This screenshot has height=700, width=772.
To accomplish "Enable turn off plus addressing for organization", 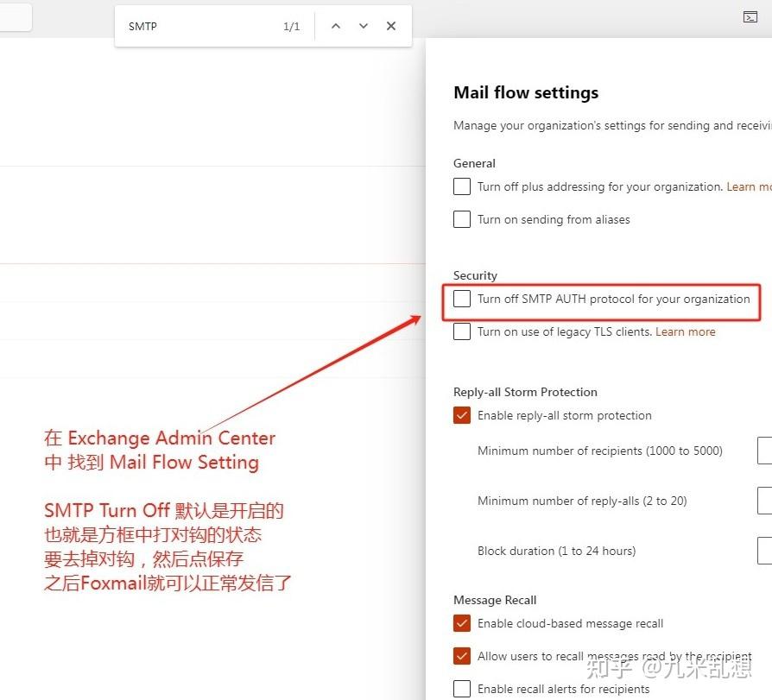I will 461,186.
